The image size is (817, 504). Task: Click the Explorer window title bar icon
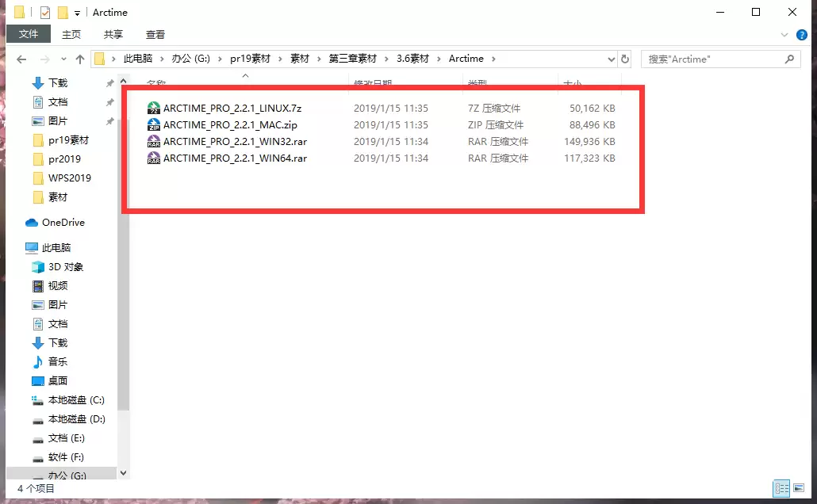pyautogui.click(x=19, y=12)
